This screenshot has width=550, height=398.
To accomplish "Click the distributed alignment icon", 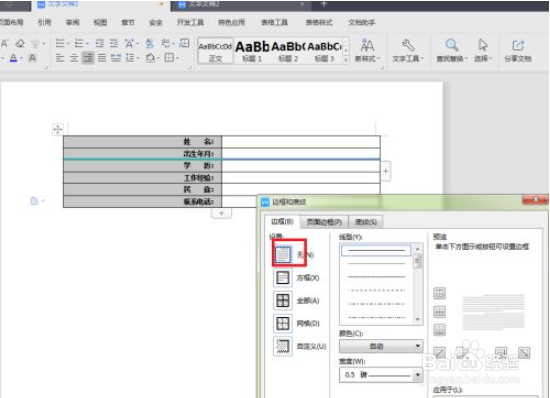I will (x=116, y=58).
